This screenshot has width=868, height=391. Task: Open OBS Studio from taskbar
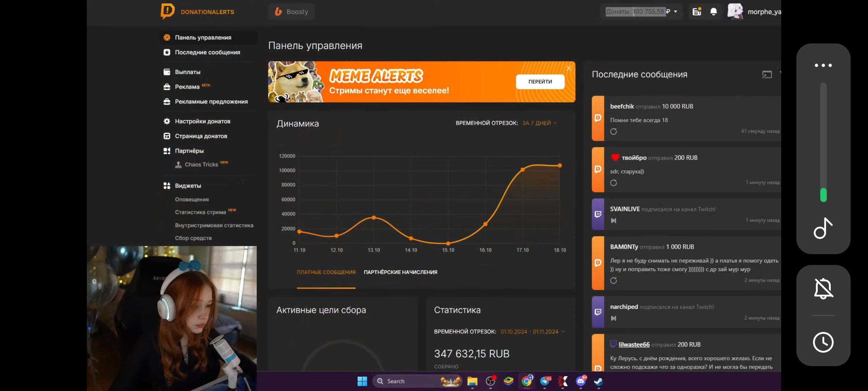(490, 381)
